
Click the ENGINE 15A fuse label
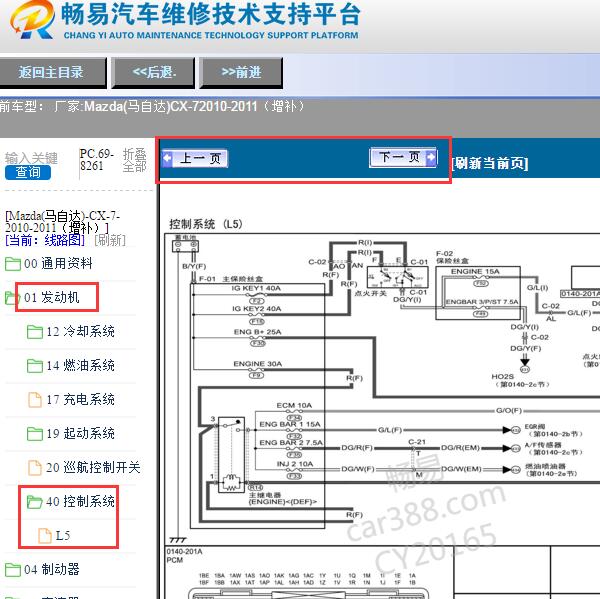(x=475, y=271)
